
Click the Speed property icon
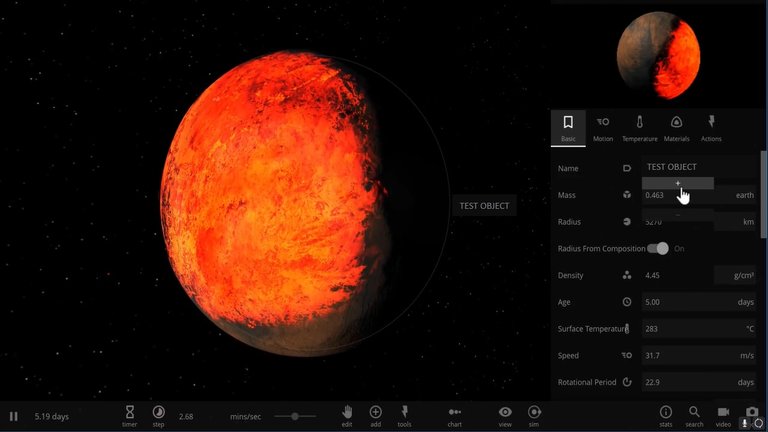point(627,356)
